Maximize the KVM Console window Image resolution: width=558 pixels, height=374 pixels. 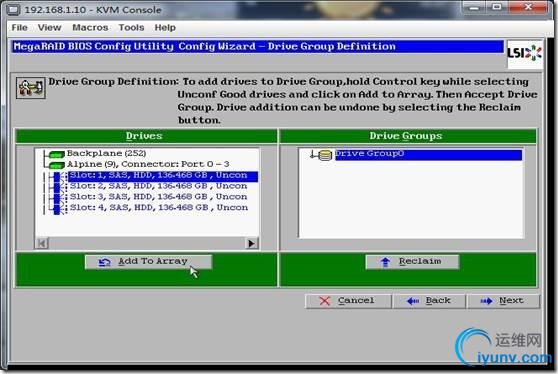click(x=497, y=7)
